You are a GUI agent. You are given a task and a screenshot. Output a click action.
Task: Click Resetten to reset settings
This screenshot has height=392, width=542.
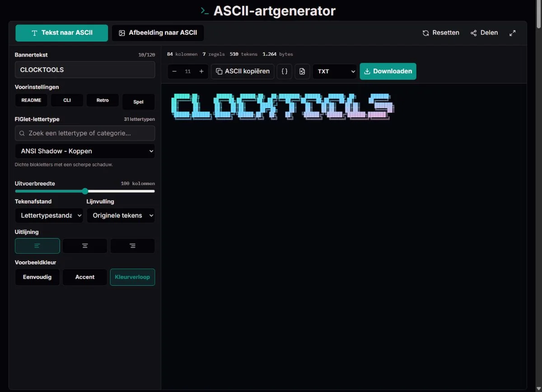441,33
